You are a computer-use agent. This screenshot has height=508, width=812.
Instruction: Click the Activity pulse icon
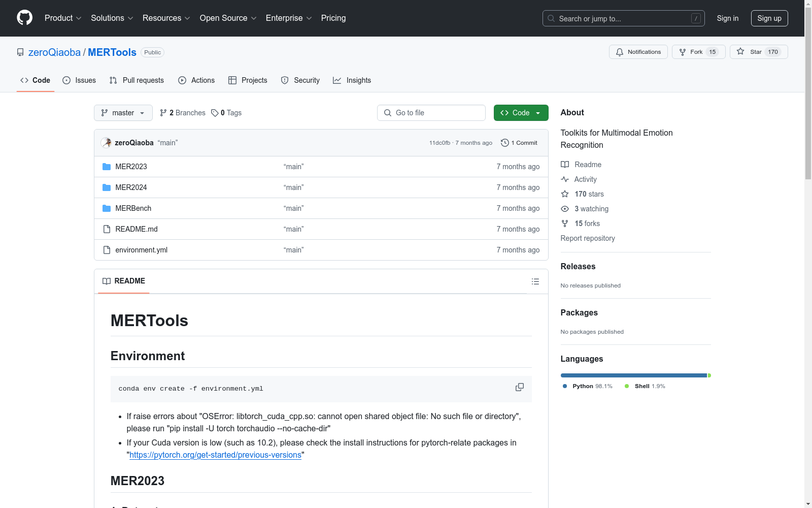tap(565, 179)
